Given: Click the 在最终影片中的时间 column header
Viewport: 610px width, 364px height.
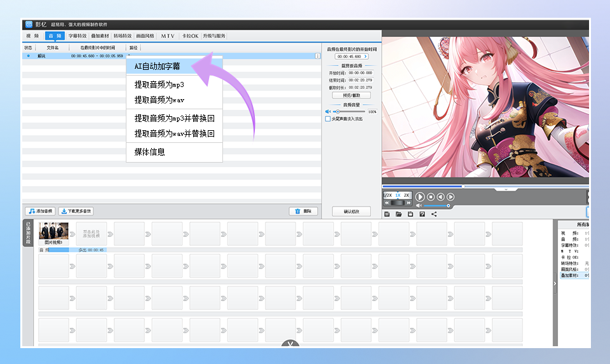Looking at the screenshot, I should tap(97, 48).
